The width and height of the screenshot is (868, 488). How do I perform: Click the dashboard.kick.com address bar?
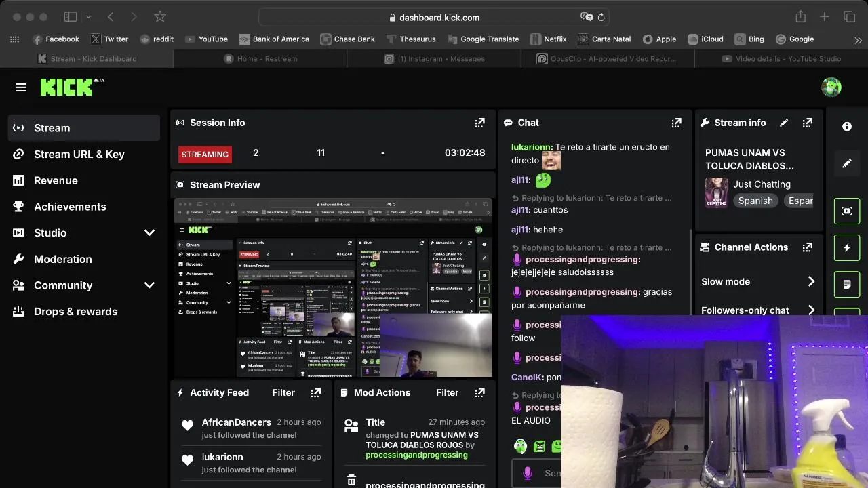(x=434, y=18)
